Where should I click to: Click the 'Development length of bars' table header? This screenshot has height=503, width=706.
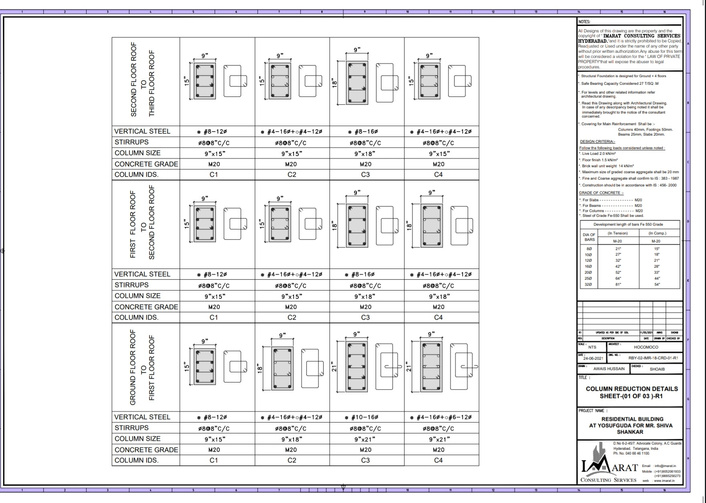[628, 224]
